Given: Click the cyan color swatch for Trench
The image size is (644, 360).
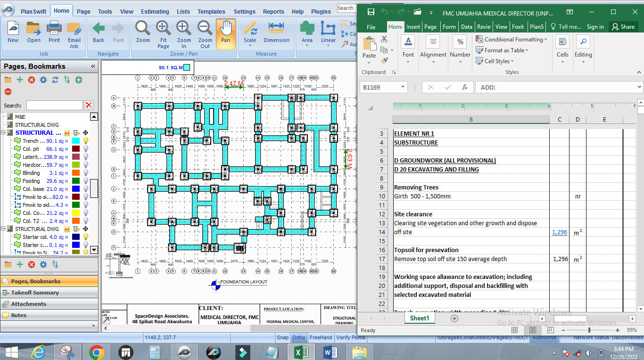Looking at the screenshot, I should (75, 141).
